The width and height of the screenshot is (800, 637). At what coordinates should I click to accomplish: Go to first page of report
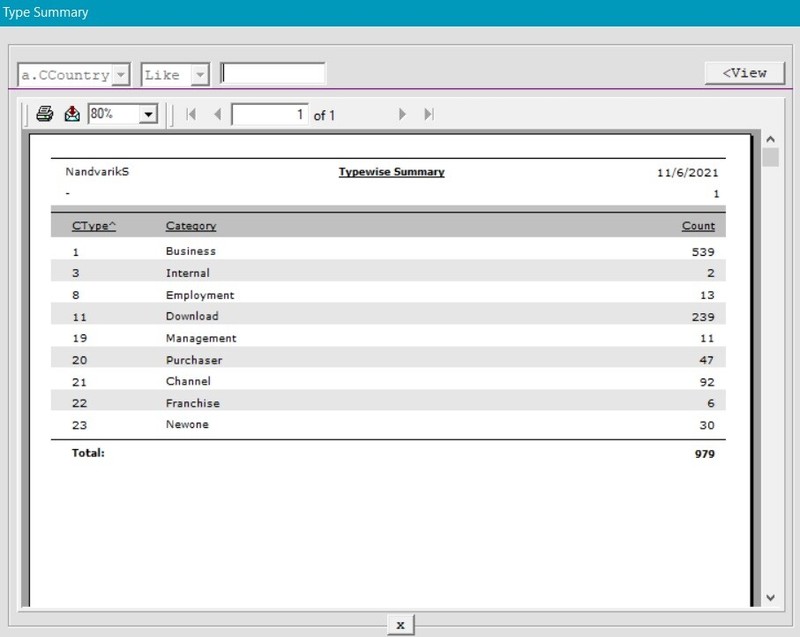pos(191,114)
